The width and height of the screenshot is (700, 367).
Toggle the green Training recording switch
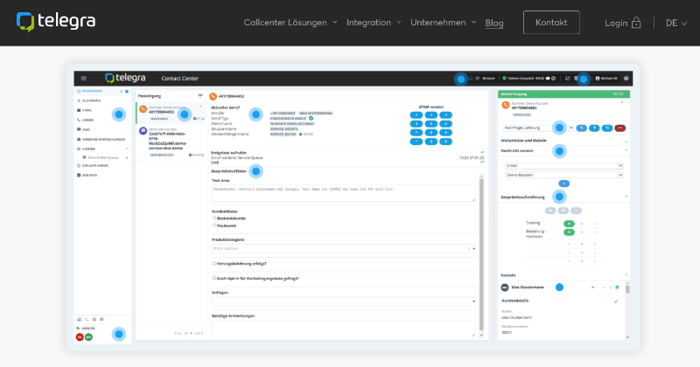569,223
